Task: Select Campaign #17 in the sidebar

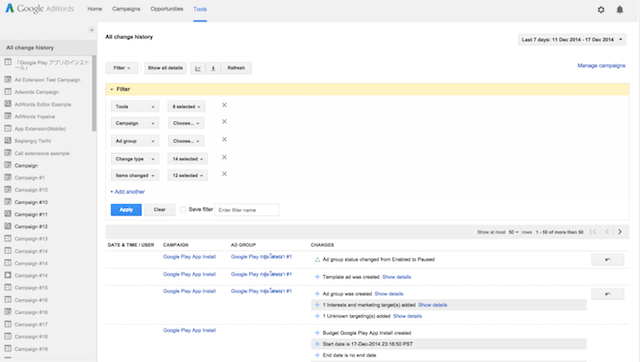Action: point(31,324)
